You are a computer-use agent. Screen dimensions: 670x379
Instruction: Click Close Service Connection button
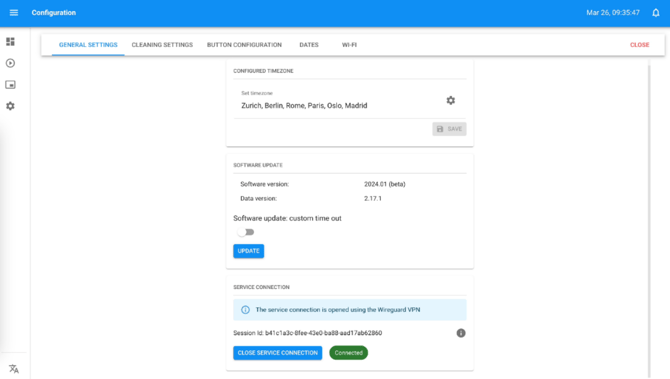278,353
